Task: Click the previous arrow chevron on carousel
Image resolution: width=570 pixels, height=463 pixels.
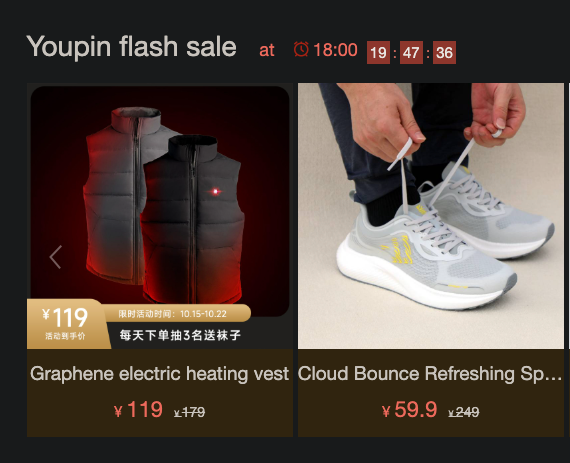Action: coord(56,257)
